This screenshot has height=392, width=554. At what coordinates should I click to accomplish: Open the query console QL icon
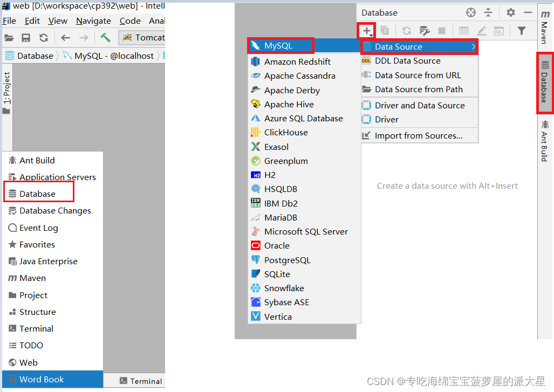pos(499,31)
